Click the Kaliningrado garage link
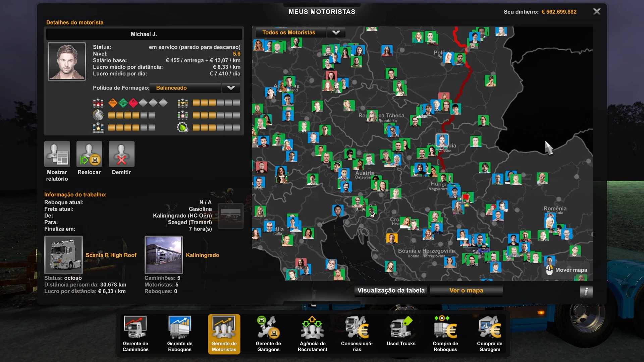Screen dimensions: 644x362 click(202, 255)
